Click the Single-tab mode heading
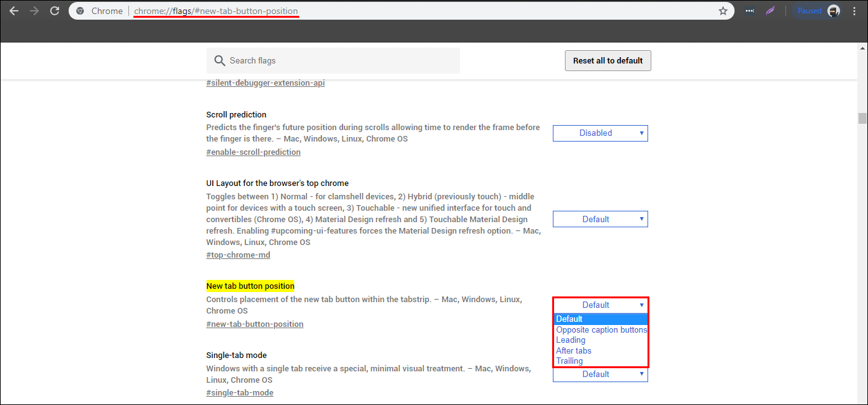 click(x=236, y=355)
